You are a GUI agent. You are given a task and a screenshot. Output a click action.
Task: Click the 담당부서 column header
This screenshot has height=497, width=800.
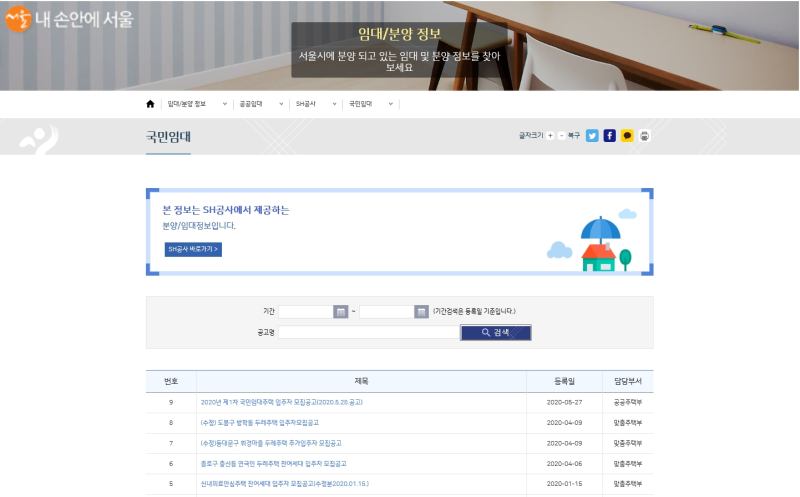pos(628,381)
